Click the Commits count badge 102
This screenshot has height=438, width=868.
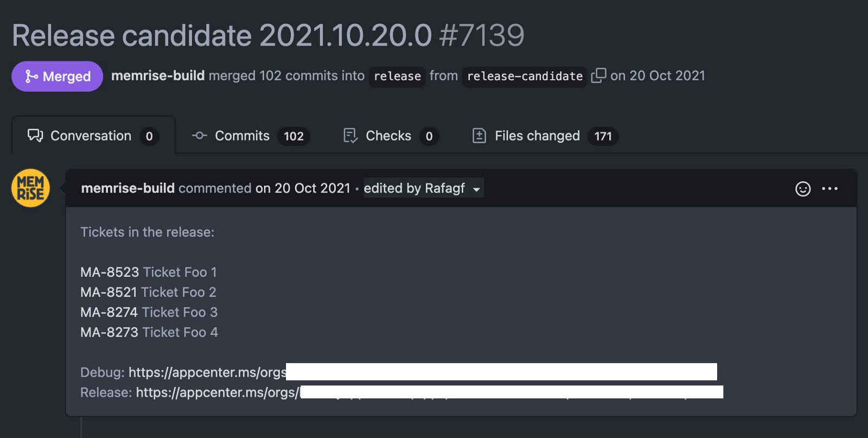point(293,136)
